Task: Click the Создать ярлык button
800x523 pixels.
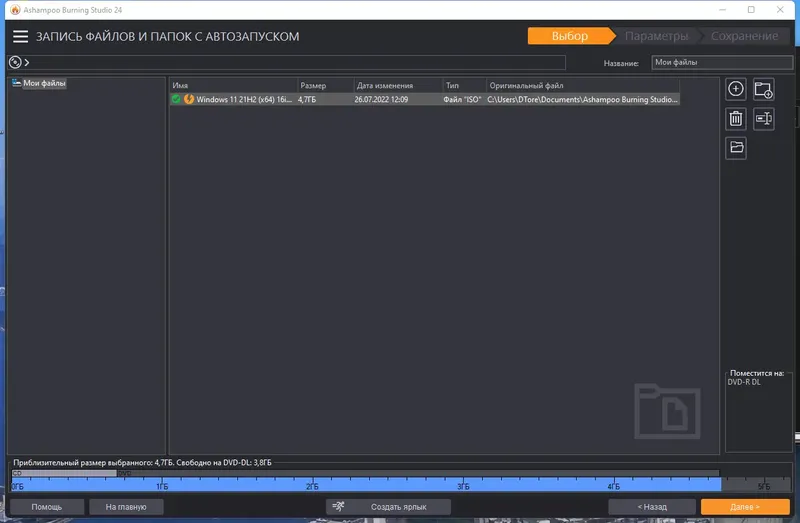Action: 388,507
